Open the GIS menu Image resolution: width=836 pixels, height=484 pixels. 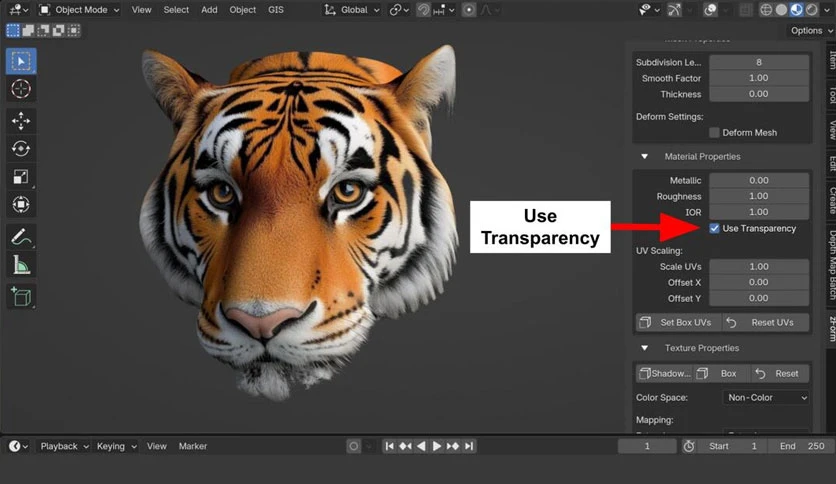(x=276, y=10)
